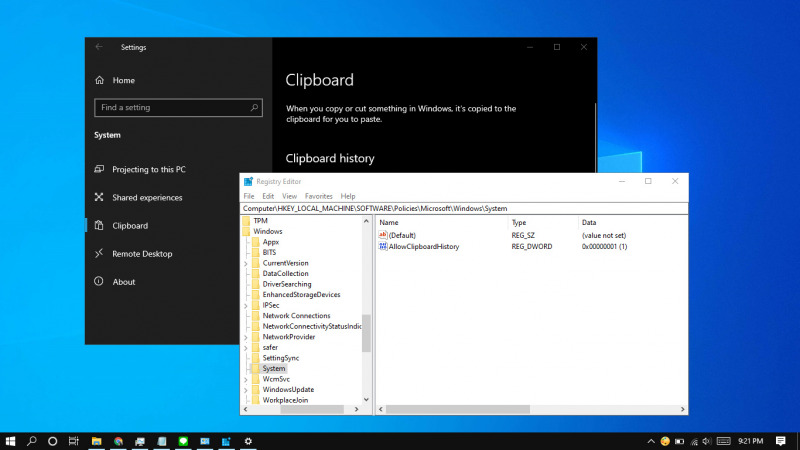Open the View menu in Registry Editor
The image size is (800, 450).
289,196
